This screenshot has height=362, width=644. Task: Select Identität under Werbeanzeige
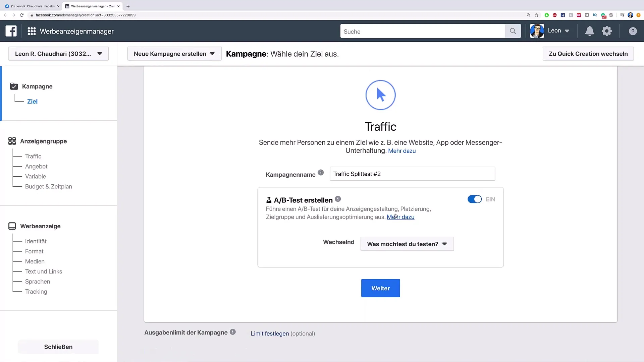[36, 241]
